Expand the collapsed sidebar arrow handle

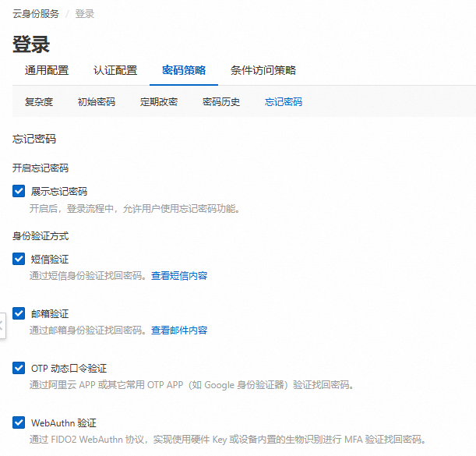tap(2, 326)
